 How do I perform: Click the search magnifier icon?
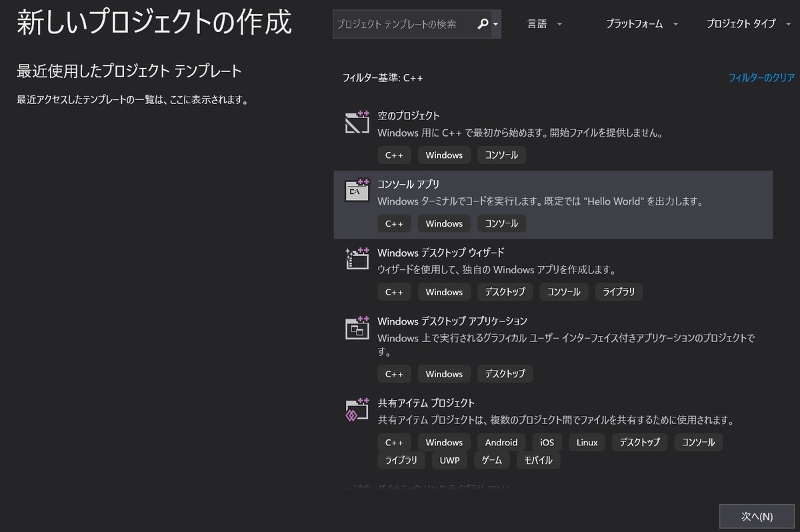point(483,24)
